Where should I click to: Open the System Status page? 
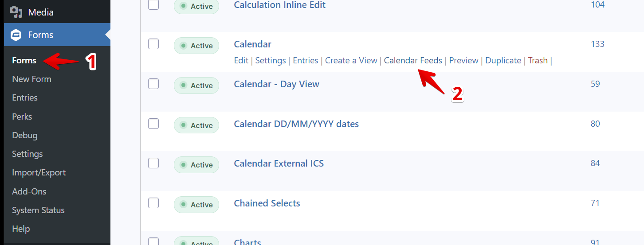coord(38,210)
